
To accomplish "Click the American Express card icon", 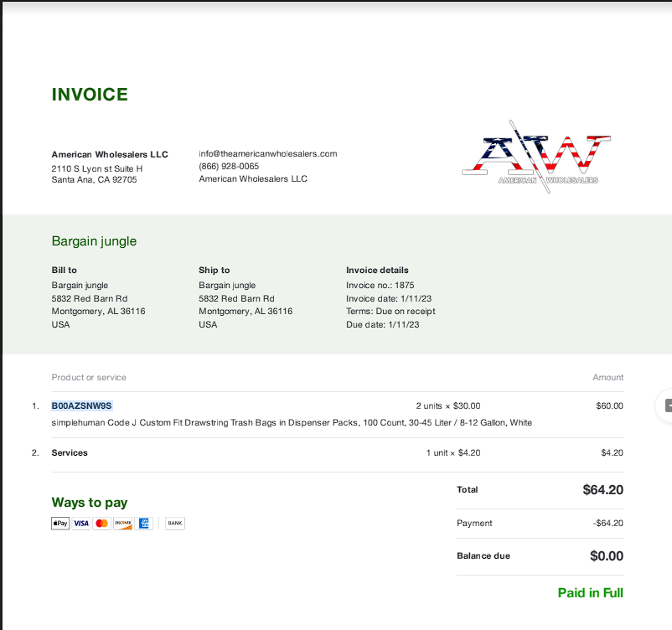I will [143, 524].
